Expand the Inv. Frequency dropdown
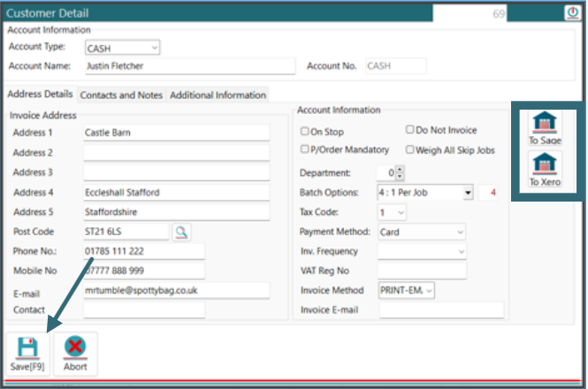Screen dimensions: 588x389 (x=461, y=252)
